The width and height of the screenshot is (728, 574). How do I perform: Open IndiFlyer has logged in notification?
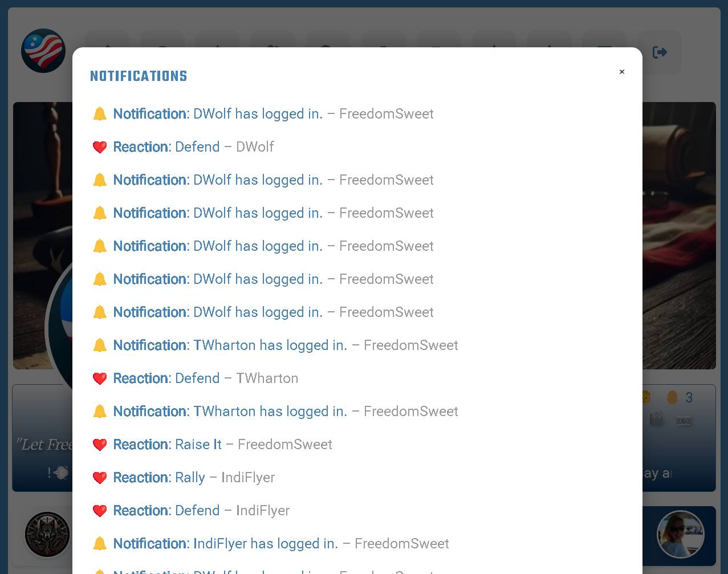(271, 544)
